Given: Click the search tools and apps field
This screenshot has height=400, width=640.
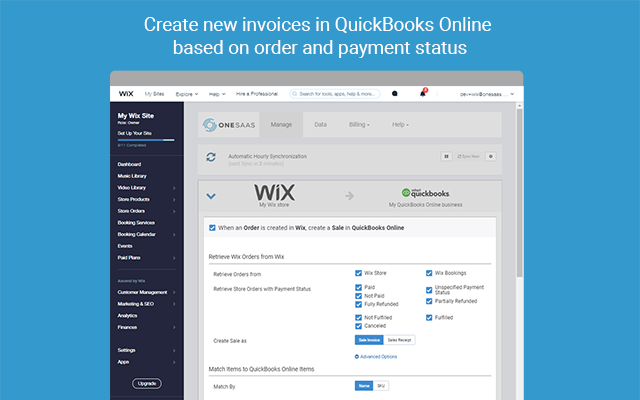Looking at the screenshot, I should (335, 94).
